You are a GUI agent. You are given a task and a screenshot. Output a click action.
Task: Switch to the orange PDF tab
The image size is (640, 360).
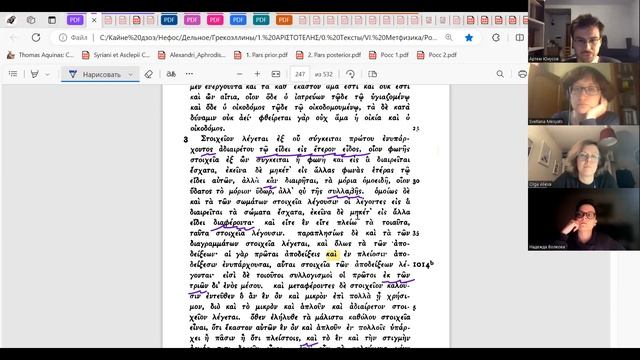pos(284,20)
